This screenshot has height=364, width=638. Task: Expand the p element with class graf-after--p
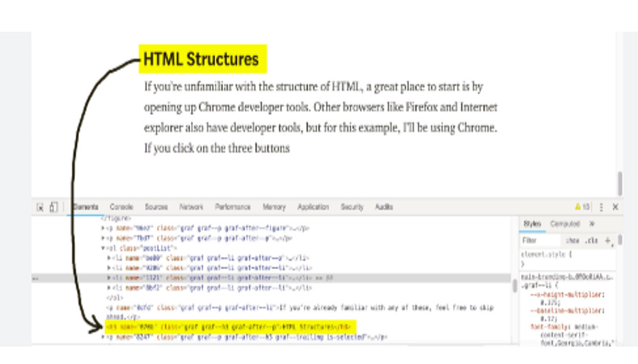(103, 238)
